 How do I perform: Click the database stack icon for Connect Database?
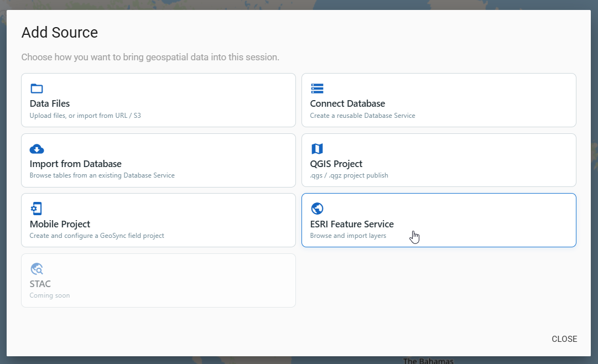click(317, 89)
